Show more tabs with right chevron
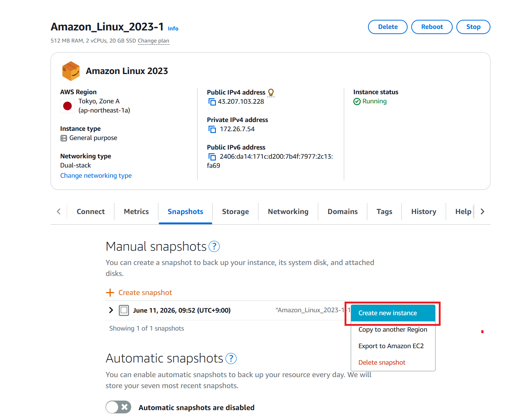This screenshot has width=526, height=420. (x=482, y=211)
